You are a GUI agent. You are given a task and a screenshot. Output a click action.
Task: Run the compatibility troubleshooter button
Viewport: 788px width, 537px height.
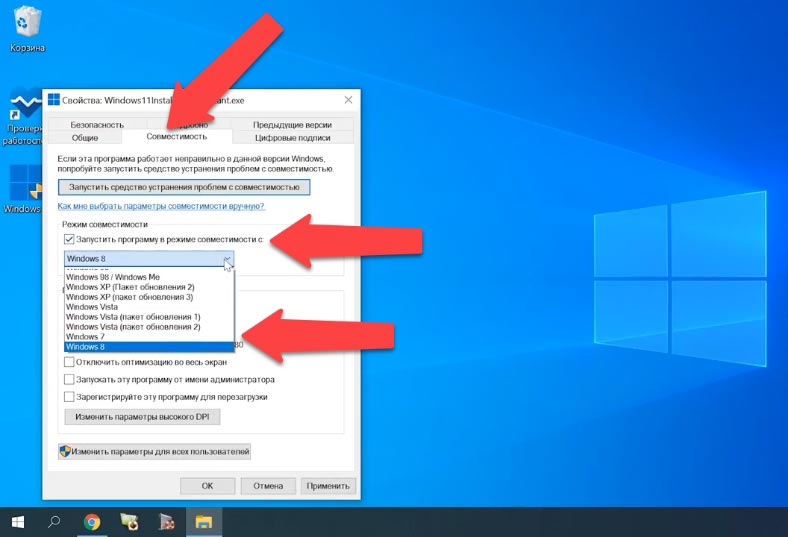184,187
